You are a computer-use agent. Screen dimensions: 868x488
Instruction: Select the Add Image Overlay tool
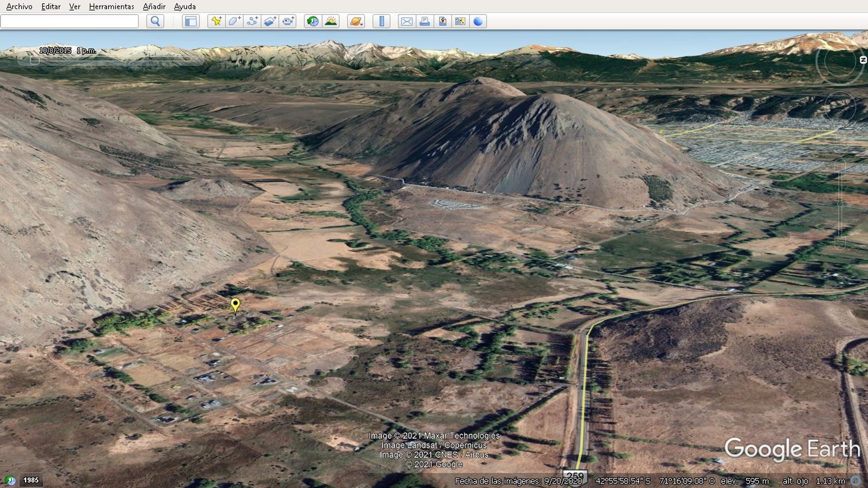click(x=270, y=21)
